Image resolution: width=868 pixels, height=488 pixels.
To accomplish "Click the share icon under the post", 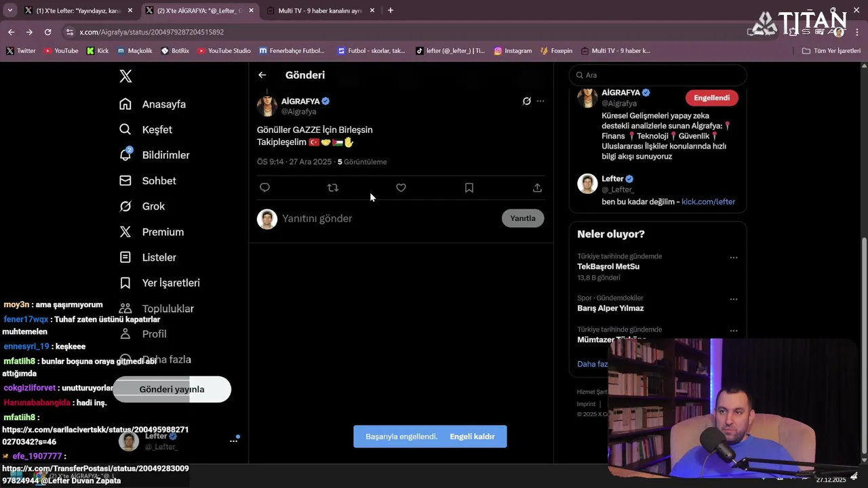I will click(x=537, y=188).
